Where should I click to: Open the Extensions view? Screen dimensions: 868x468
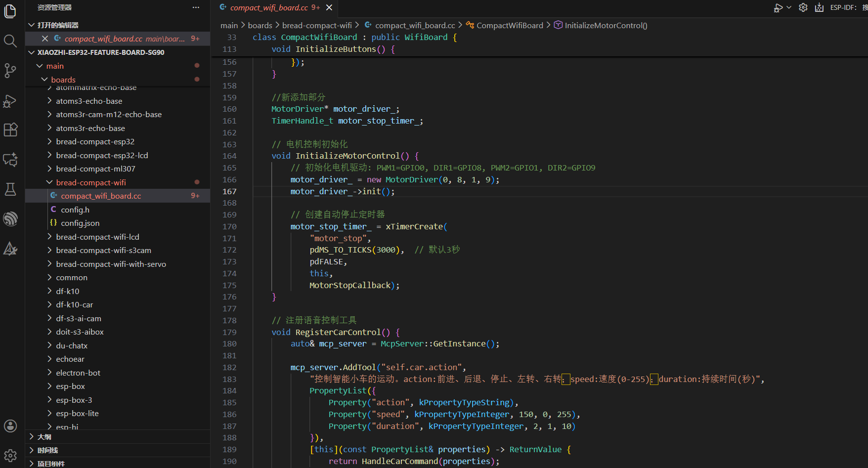point(10,130)
